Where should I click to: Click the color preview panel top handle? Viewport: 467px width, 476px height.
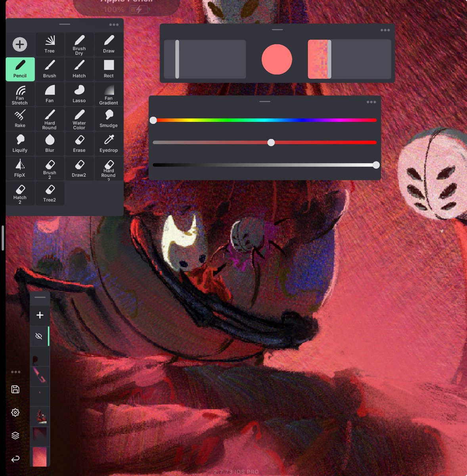coord(277,30)
